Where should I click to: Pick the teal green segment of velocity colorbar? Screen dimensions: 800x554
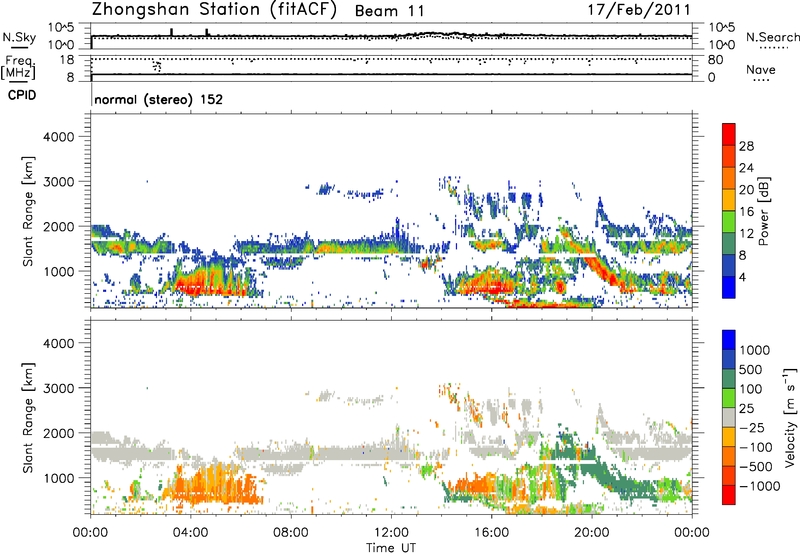pos(729,379)
